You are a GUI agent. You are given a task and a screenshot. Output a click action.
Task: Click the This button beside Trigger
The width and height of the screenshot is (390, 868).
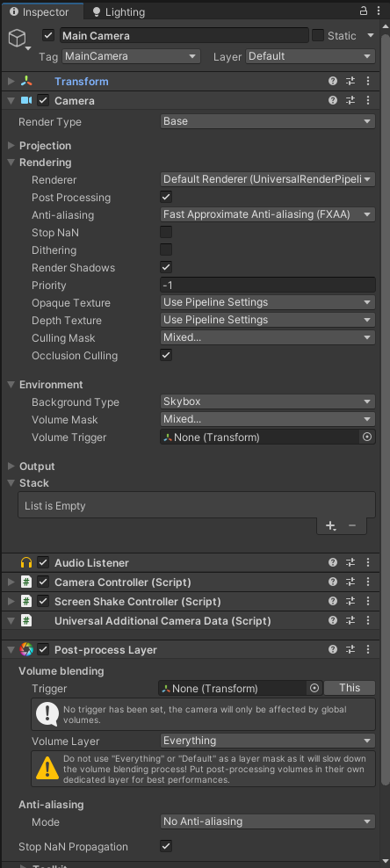click(350, 688)
